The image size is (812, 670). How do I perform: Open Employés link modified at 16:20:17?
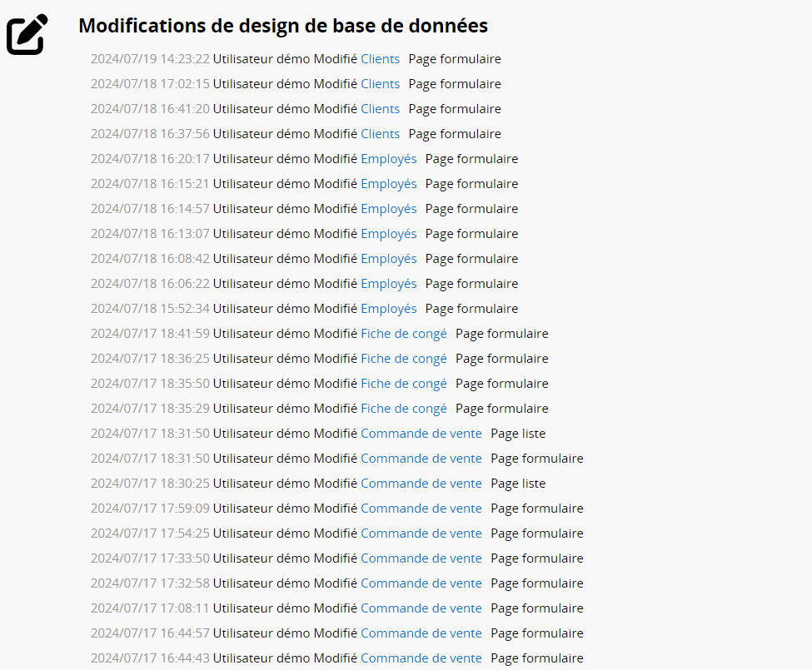[x=388, y=159]
